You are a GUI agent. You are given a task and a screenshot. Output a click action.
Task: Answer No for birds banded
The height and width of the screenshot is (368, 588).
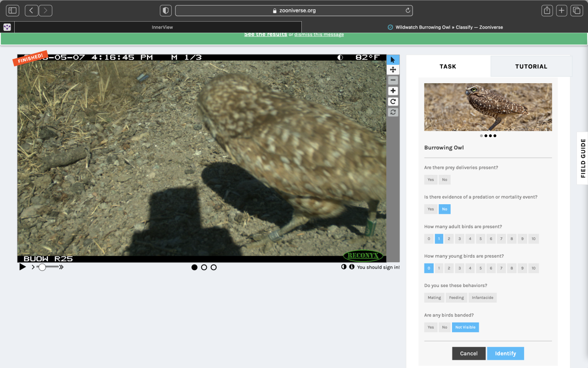445,327
